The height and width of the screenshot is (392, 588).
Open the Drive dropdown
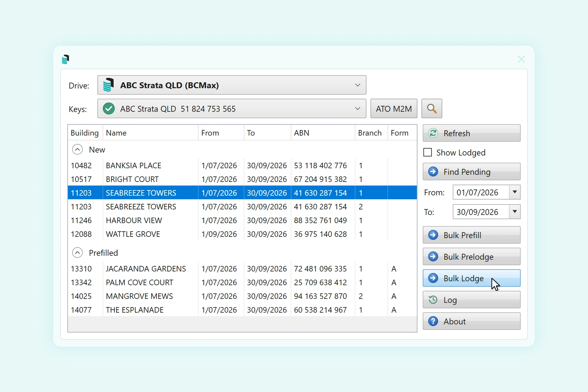(232, 85)
